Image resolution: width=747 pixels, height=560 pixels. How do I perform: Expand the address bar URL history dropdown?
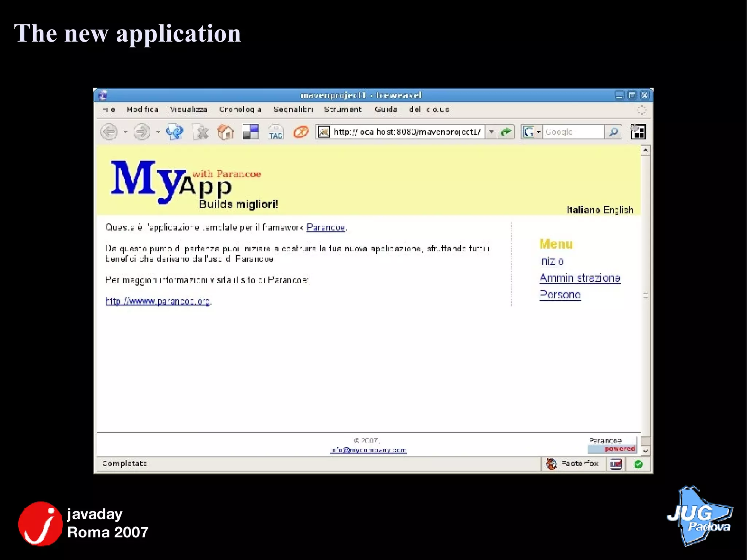[x=491, y=132]
